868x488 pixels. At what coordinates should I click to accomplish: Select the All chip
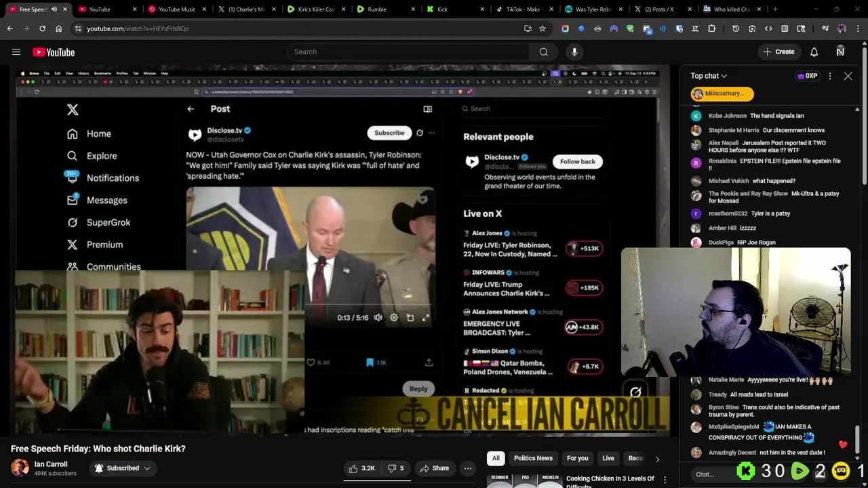coord(496,459)
